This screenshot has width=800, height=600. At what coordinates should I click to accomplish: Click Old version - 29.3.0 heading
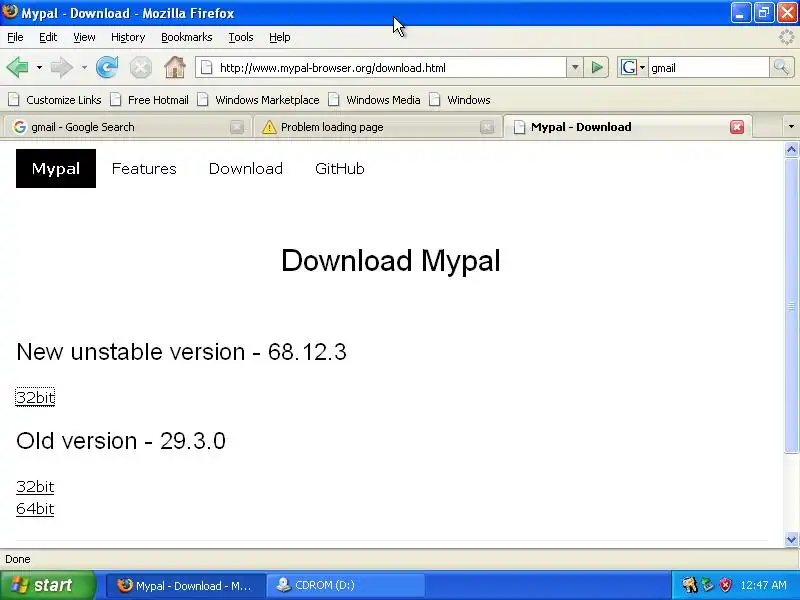(121, 441)
